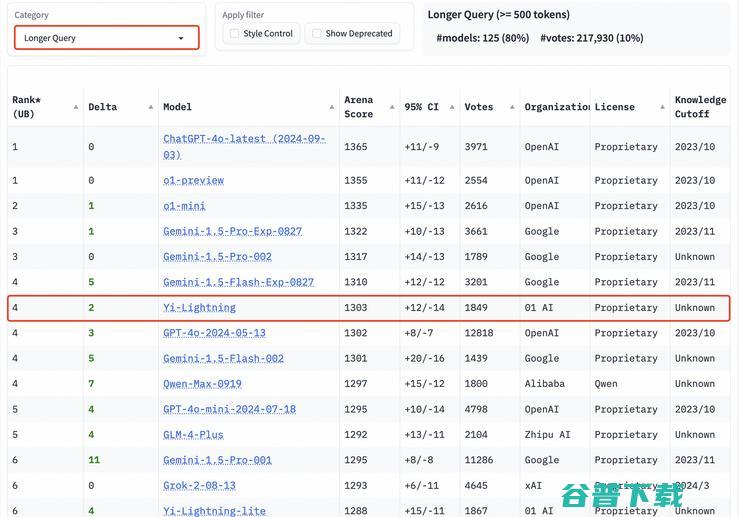740x517 pixels.
Task: Open Gemini-1.5-Flash-002 link
Action: 223,358
